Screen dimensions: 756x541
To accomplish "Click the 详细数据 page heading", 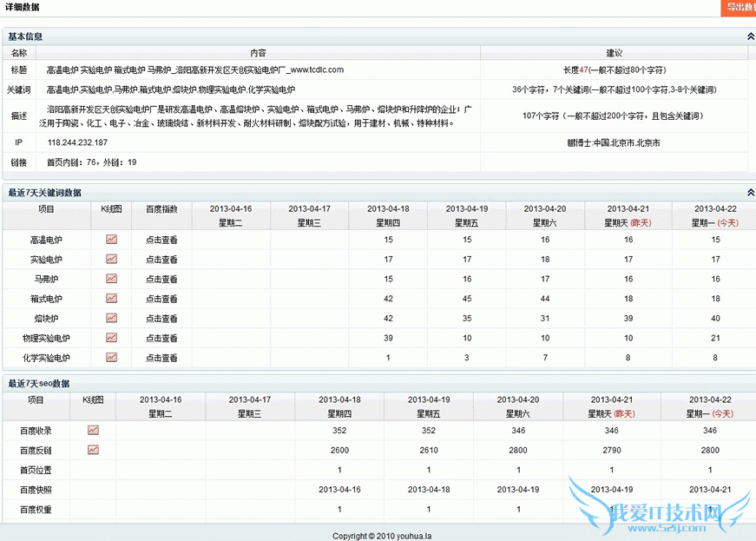I will pos(23,7).
